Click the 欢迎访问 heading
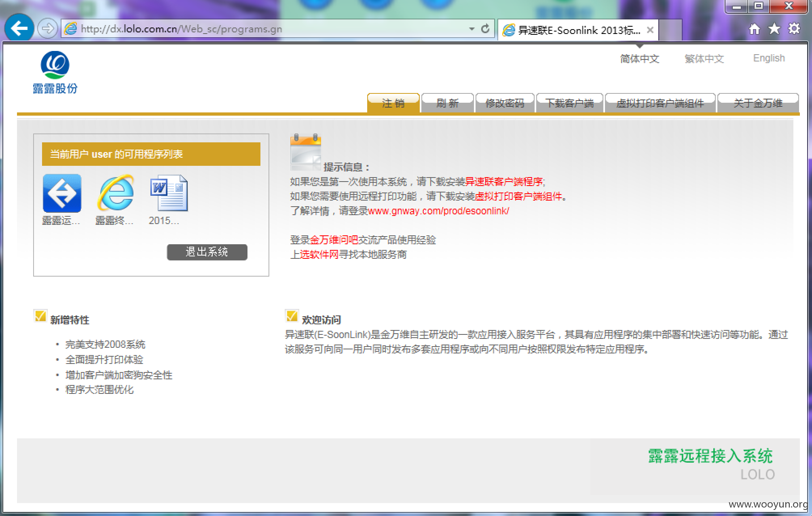The width and height of the screenshot is (812, 516). coord(321,320)
